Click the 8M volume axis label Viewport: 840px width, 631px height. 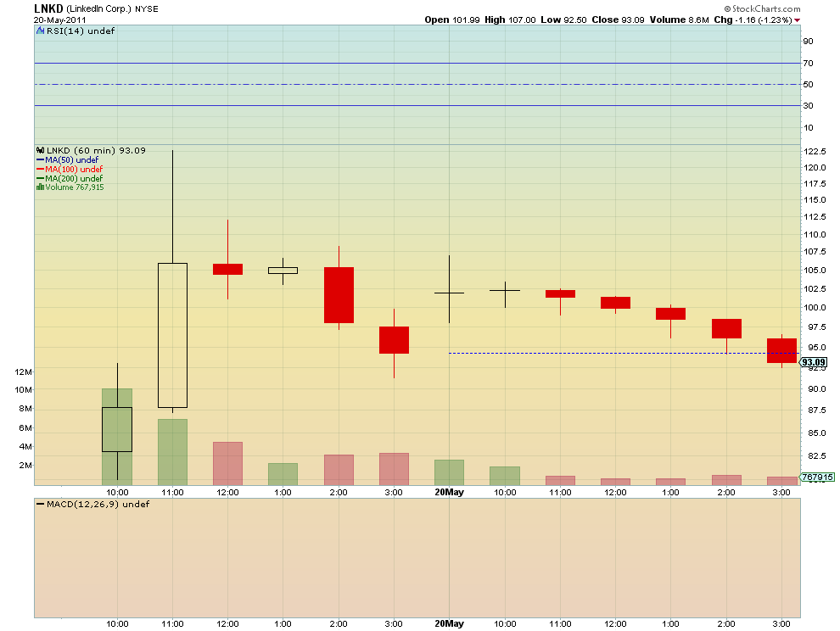[25, 409]
